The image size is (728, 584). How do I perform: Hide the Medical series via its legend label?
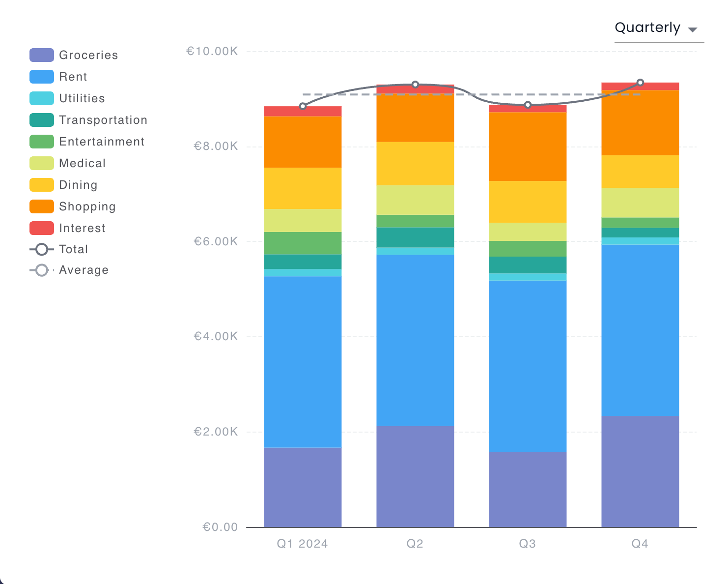[x=82, y=163]
